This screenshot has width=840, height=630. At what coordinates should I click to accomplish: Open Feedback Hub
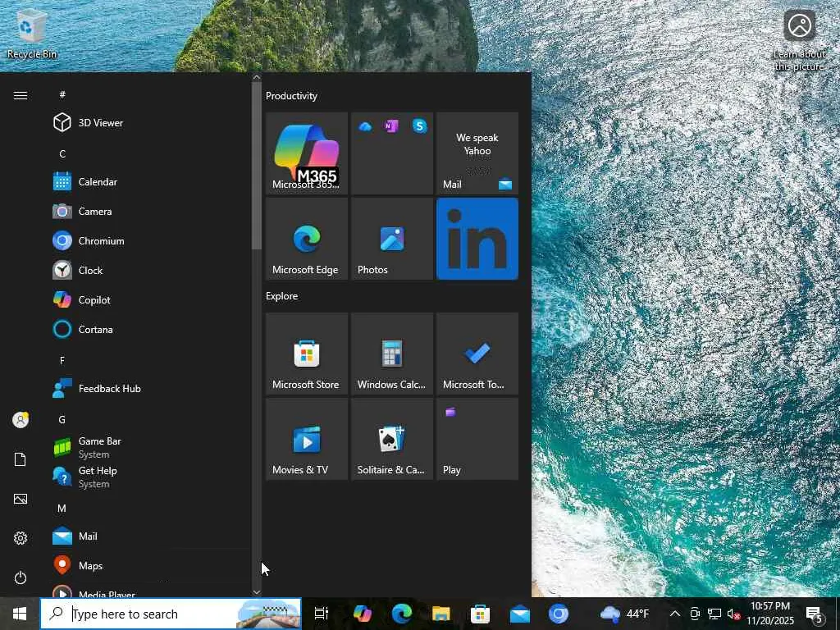pos(149,388)
